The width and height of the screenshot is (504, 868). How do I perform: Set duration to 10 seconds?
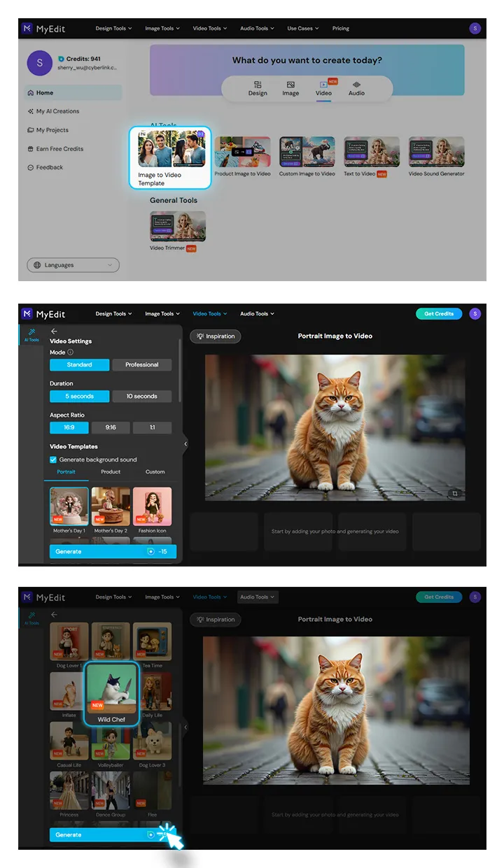(142, 396)
